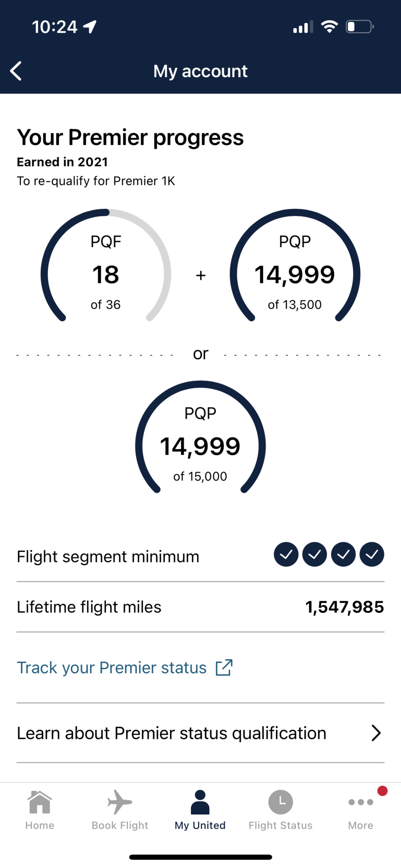Viewport: 401px width, 868px height.
Task: Tap the first flight segment checkmark
Action: [286, 555]
